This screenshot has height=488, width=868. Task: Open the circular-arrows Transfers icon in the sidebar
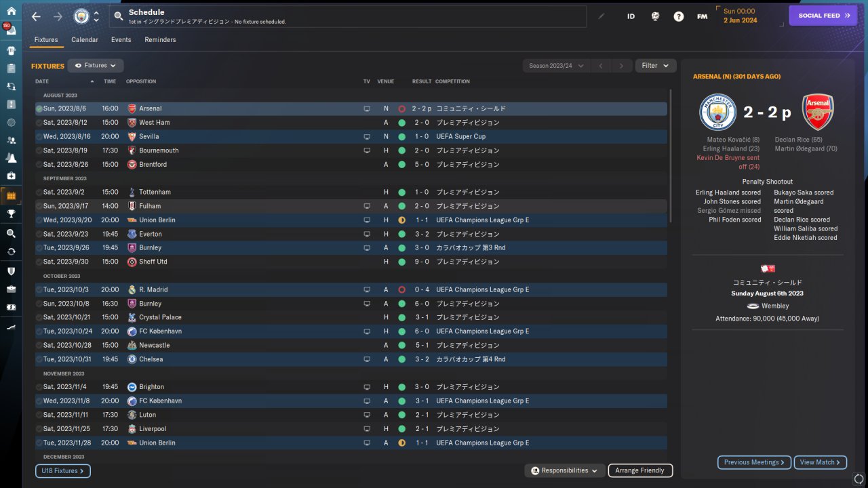click(x=11, y=251)
